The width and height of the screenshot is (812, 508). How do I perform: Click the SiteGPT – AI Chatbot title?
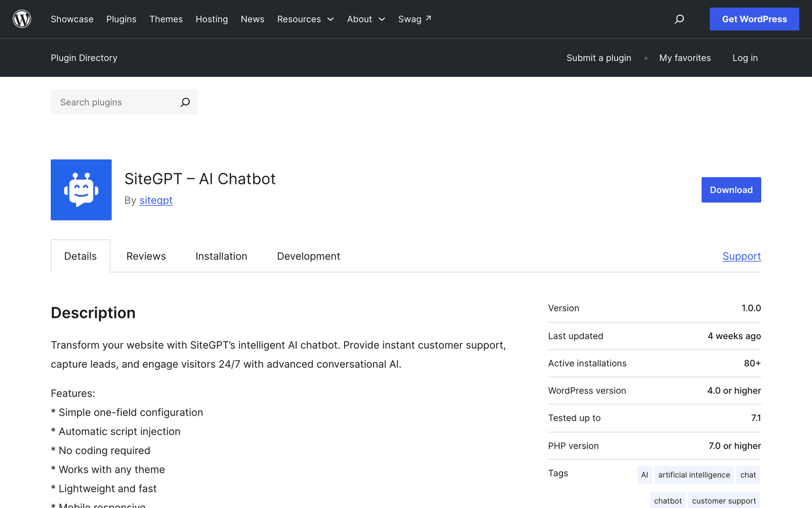click(200, 179)
